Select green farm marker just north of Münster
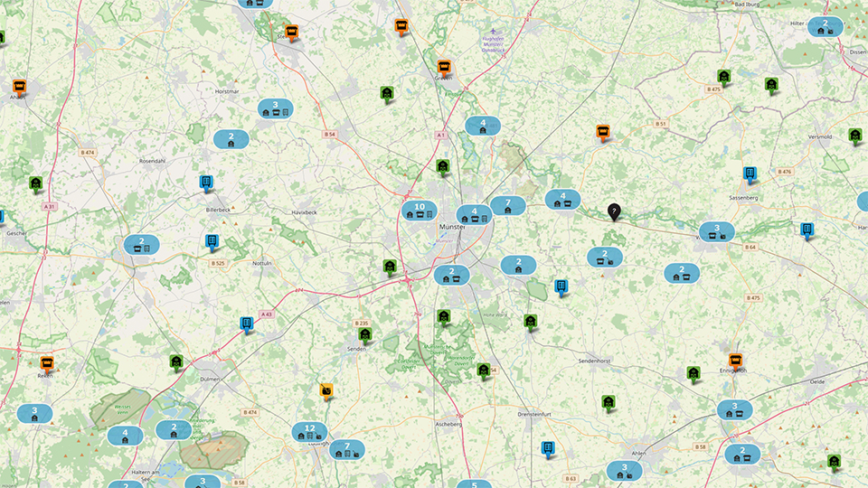The width and height of the screenshot is (868, 488). pos(442,167)
